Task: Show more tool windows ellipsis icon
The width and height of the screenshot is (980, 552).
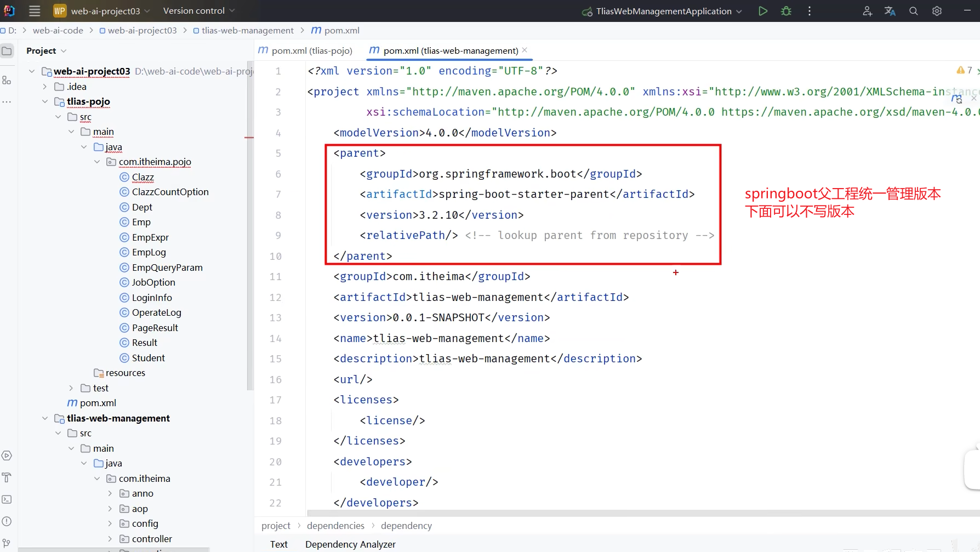Action: 7,102
